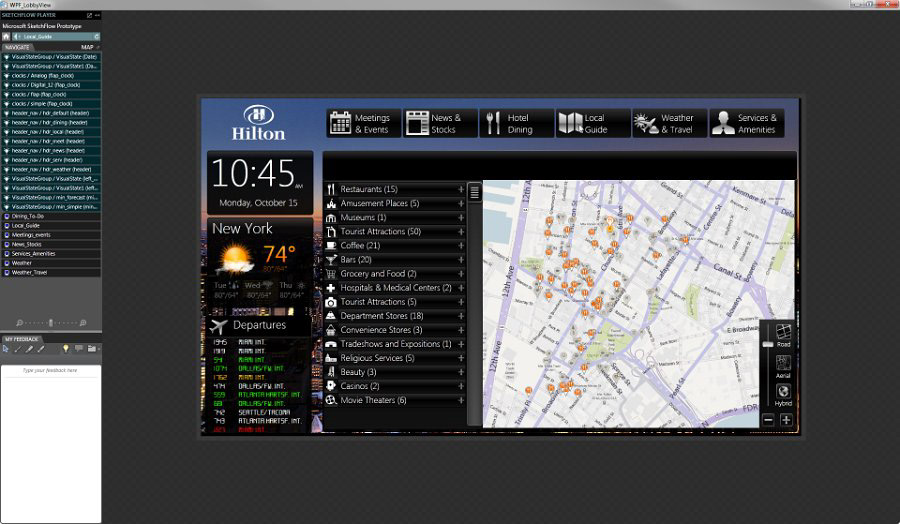Viewport: 900px width, 524px height.
Task: Navigate to the Services_Amenities screen
Action: (51, 254)
